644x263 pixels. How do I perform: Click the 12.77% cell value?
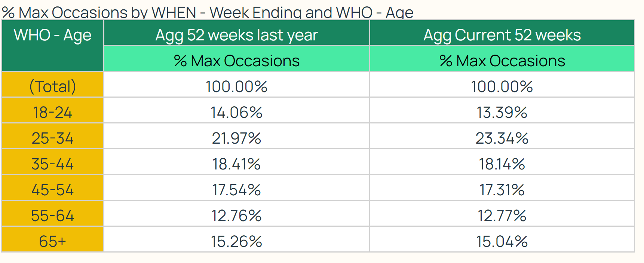pyautogui.click(x=502, y=215)
